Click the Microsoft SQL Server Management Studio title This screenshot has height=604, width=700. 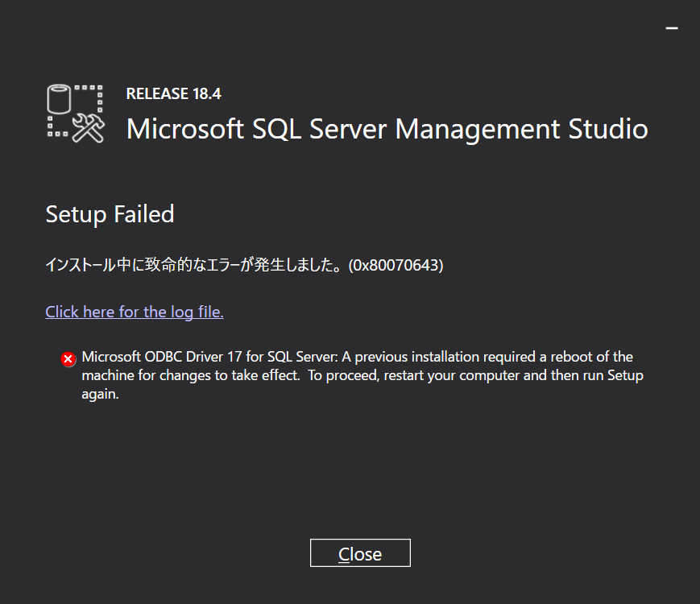point(387,129)
